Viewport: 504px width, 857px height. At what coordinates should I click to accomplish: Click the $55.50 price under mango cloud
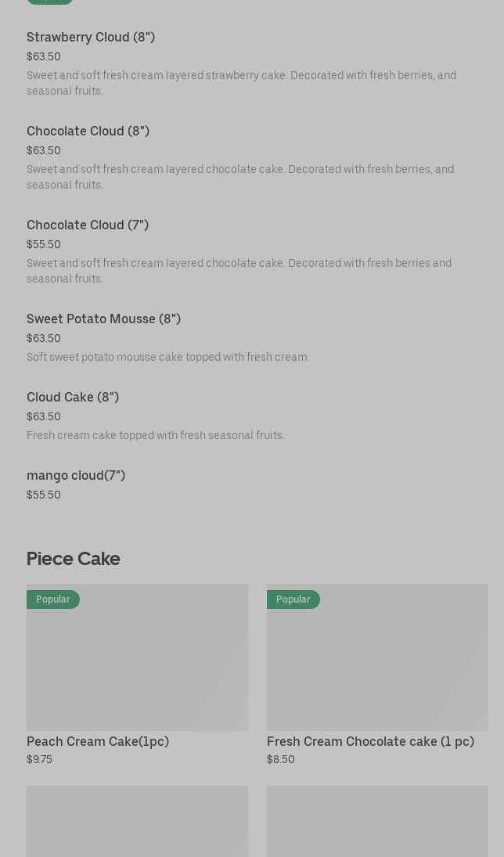tap(44, 495)
